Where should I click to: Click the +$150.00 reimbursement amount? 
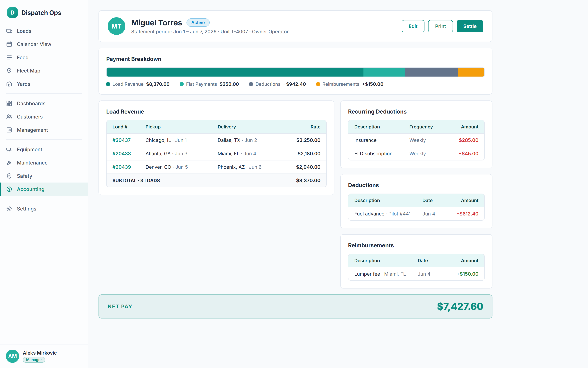[x=467, y=274]
